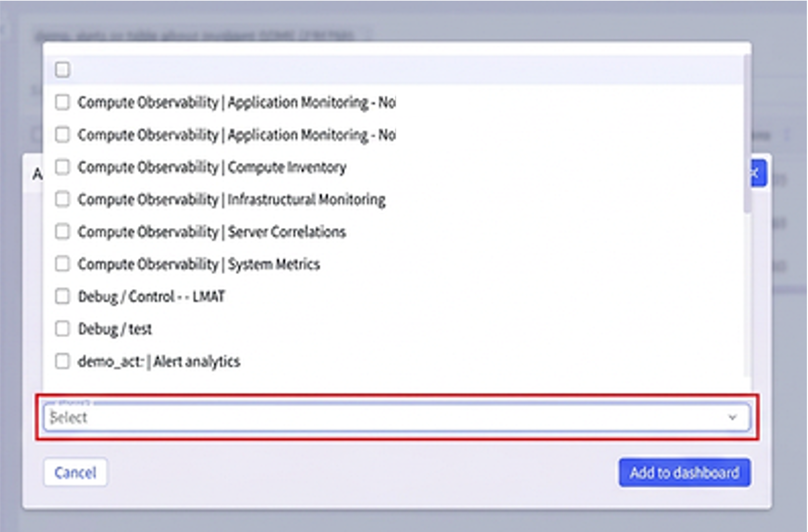Click the Add to dashboard button
Image resolution: width=808 pixels, height=532 pixels.
pos(684,473)
